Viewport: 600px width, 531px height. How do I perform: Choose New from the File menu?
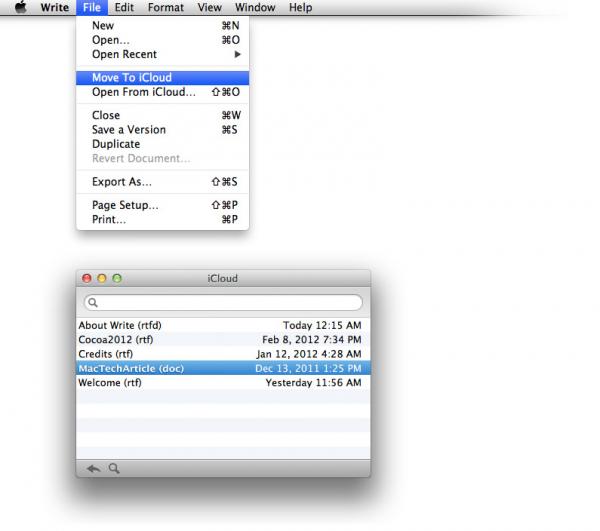tap(163, 26)
